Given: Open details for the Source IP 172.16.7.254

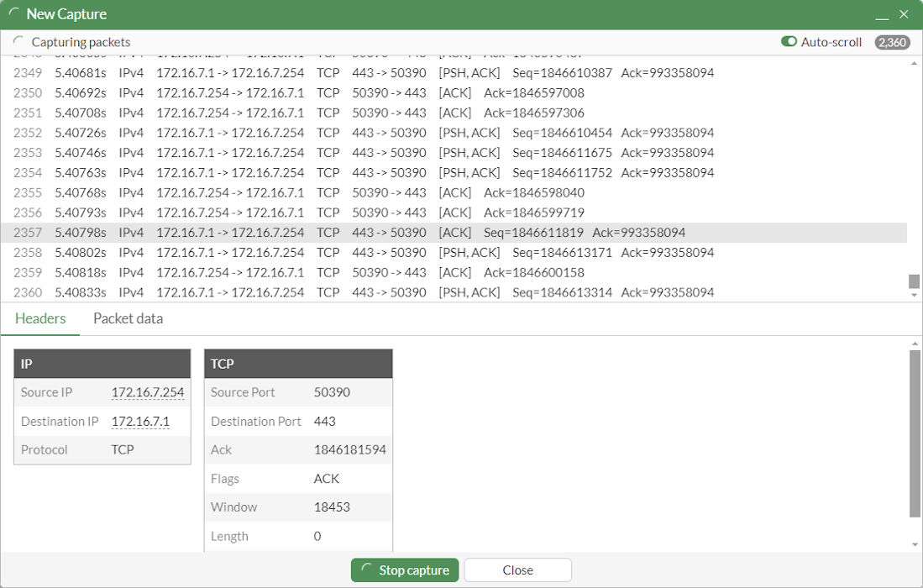Looking at the screenshot, I should click(148, 392).
